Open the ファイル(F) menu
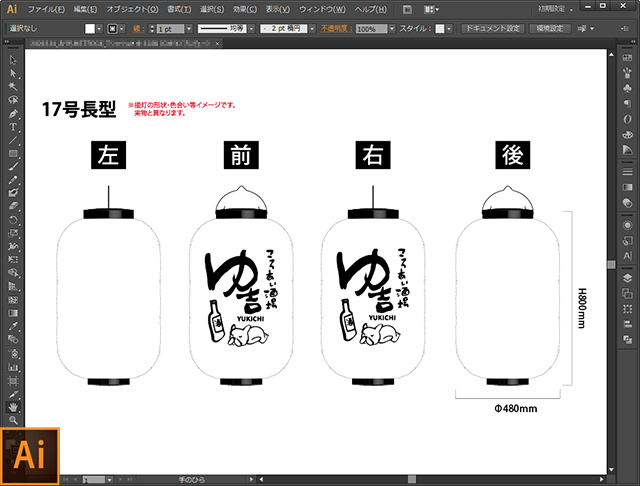Screen dimensions: 640x486 pos(46,9)
